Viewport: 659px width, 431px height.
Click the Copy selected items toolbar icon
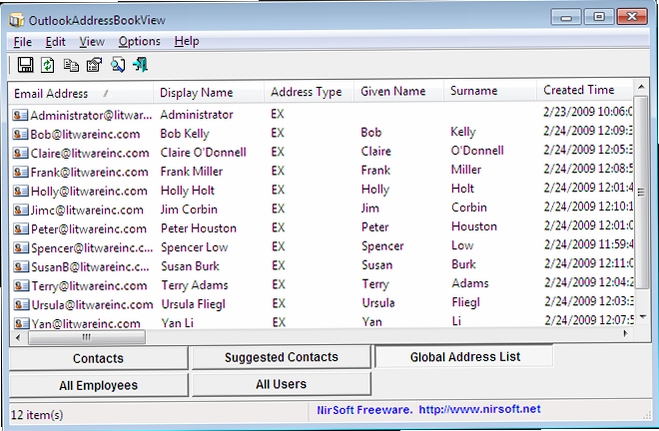[71, 65]
